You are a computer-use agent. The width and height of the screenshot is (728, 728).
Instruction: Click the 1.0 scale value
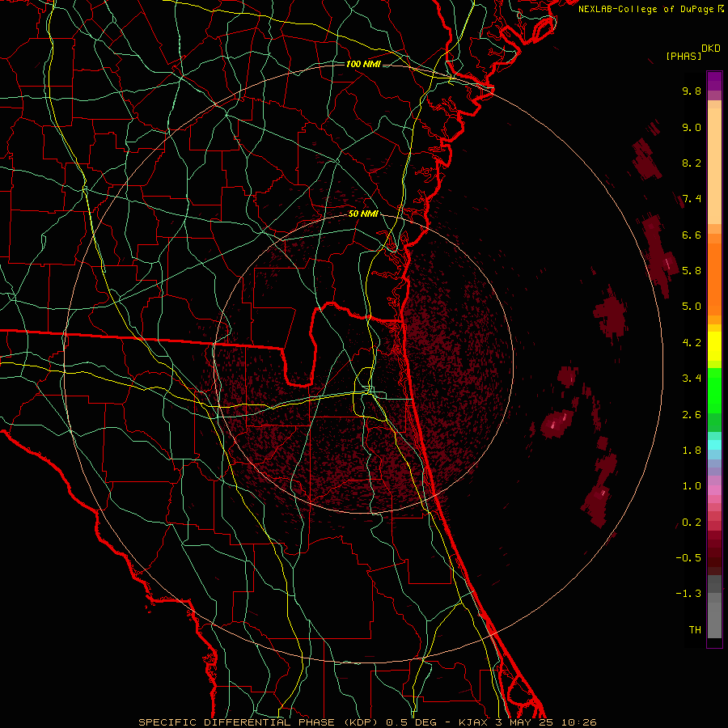click(x=692, y=486)
